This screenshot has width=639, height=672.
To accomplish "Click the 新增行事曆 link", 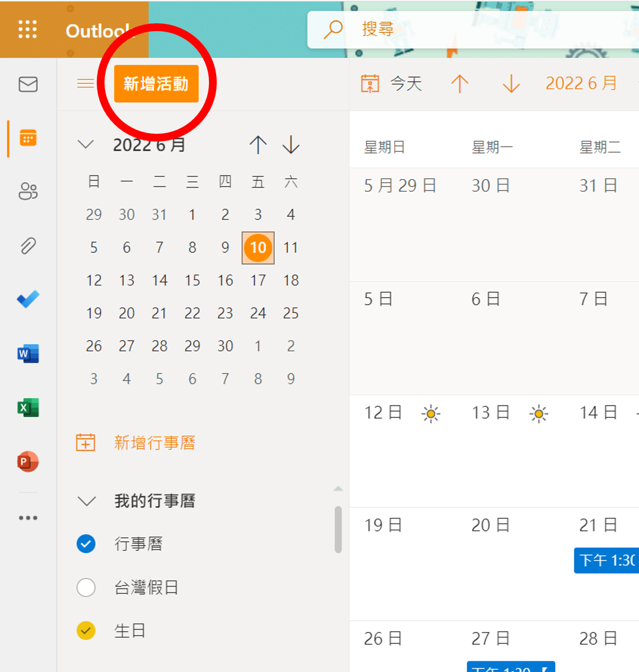I will click(155, 443).
